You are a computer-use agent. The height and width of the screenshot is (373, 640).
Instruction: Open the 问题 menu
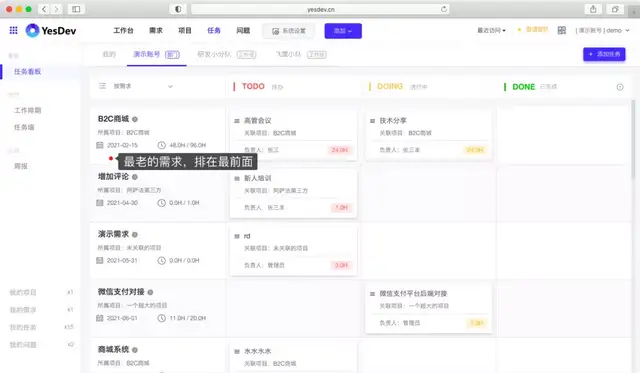[x=243, y=30]
